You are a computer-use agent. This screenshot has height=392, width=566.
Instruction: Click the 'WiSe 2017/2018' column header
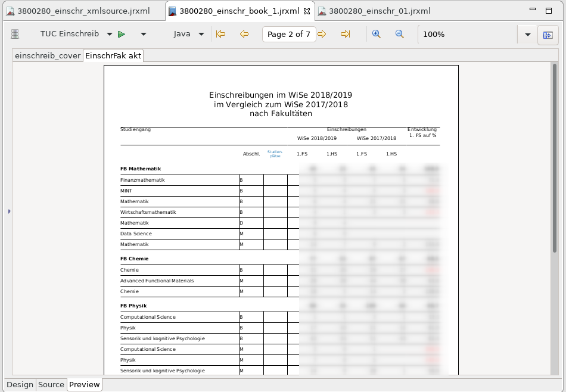pos(377,138)
